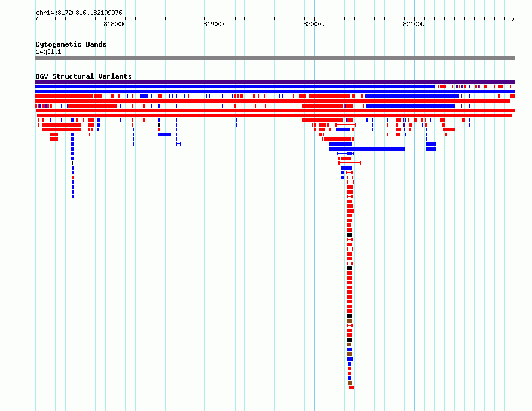Click the 82100k ruler label

click(414, 24)
